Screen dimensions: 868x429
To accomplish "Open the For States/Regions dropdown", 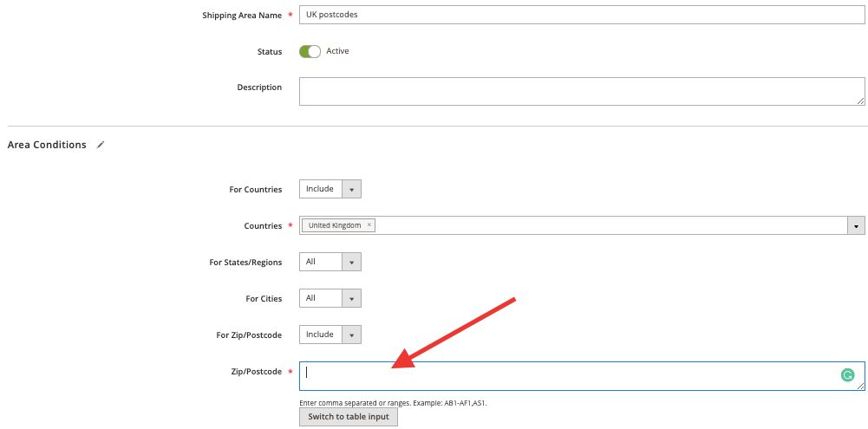I will (x=330, y=262).
